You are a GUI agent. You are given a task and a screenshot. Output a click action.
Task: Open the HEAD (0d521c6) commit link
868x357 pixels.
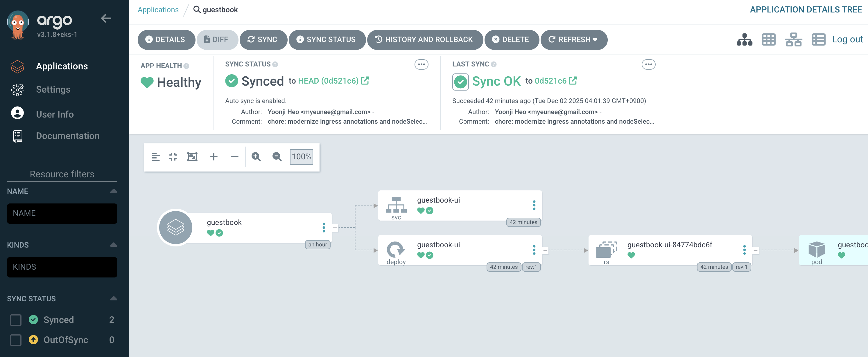tap(329, 81)
